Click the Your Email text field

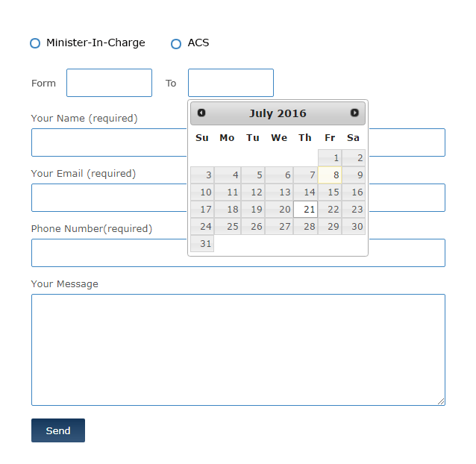click(108, 198)
